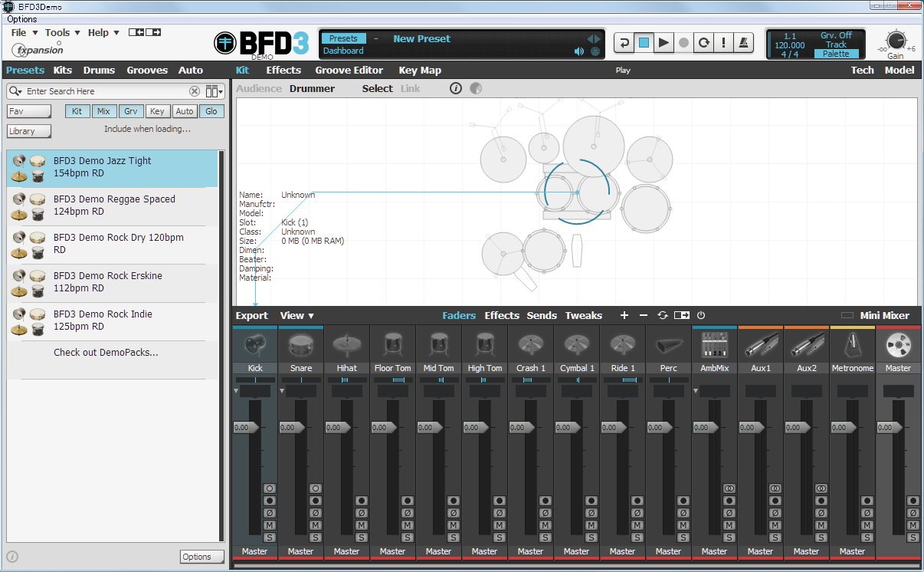The width and height of the screenshot is (924, 572).
Task: Toggle the Key filter button
Action: pyautogui.click(x=157, y=111)
